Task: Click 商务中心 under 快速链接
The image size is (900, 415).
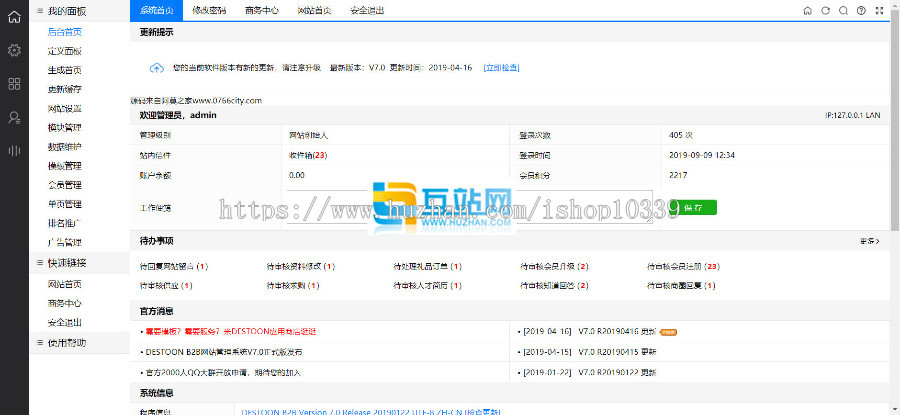Action: click(x=65, y=303)
